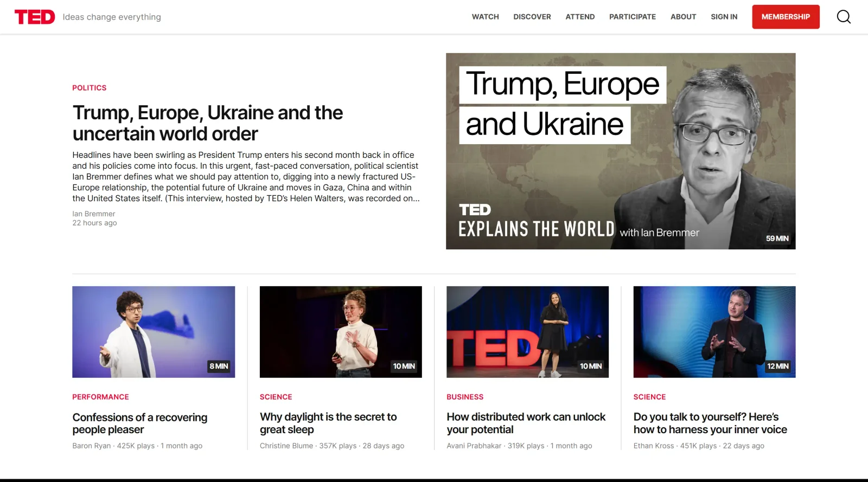The height and width of the screenshot is (482, 868).
Task: Open 'Why daylight is the secret to great sleep'
Action: point(328,423)
